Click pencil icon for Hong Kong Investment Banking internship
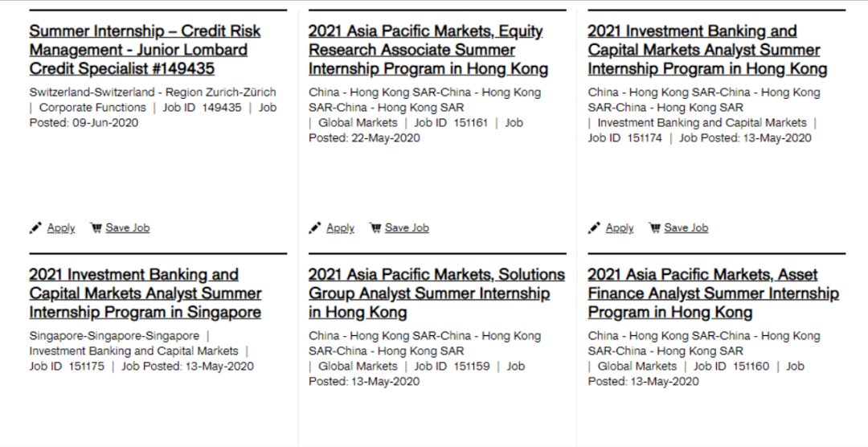The width and height of the screenshot is (868, 447). click(x=594, y=228)
